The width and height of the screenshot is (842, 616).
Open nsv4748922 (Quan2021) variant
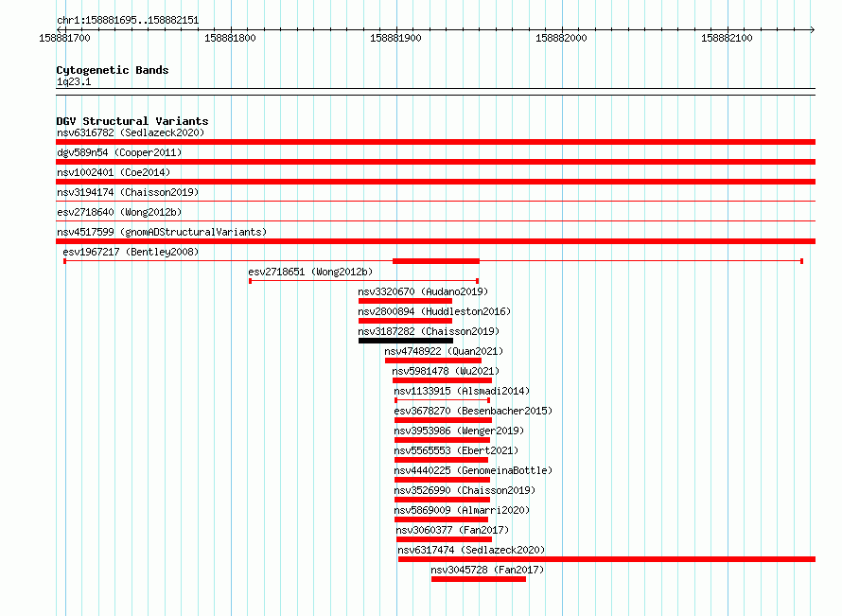(444, 351)
